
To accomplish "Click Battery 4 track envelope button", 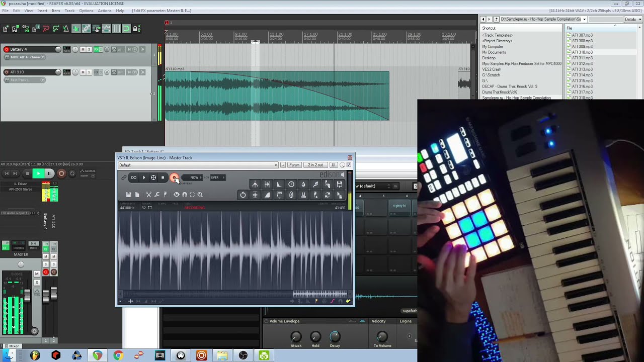I will 114,49.
